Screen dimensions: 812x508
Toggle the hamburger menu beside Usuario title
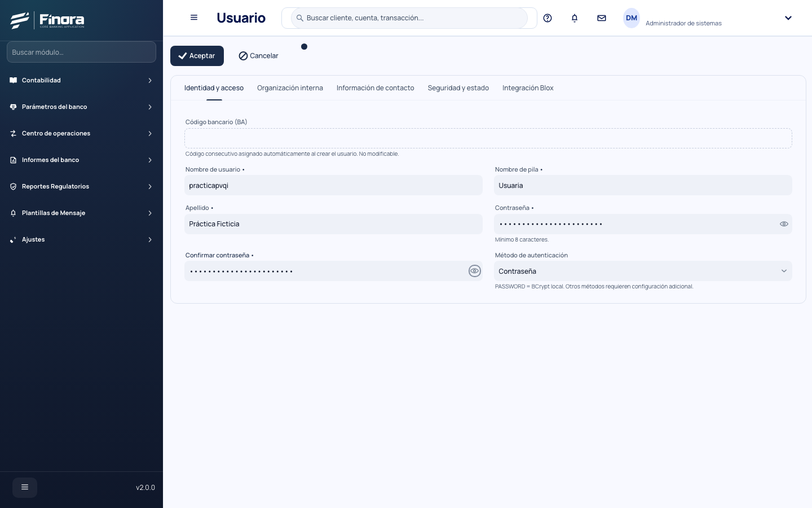pos(194,17)
